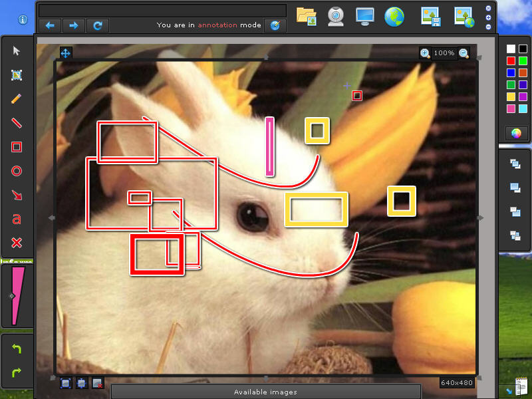This screenshot has height=399, width=532.
Task: Select the ellipse drawing tool
Action: (16, 171)
